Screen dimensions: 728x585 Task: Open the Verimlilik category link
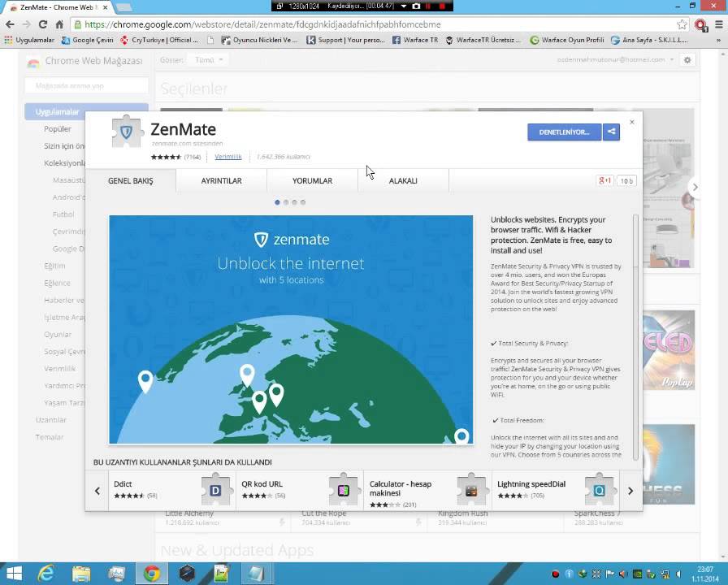pos(228,157)
